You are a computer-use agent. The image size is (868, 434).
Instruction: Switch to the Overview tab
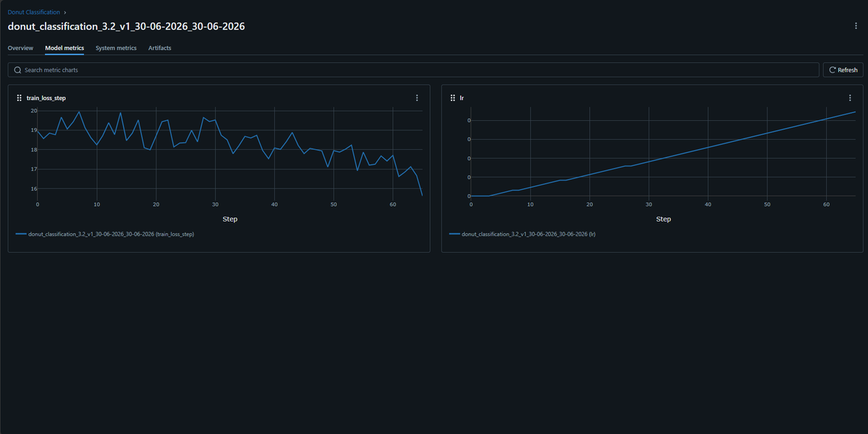pos(20,49)
